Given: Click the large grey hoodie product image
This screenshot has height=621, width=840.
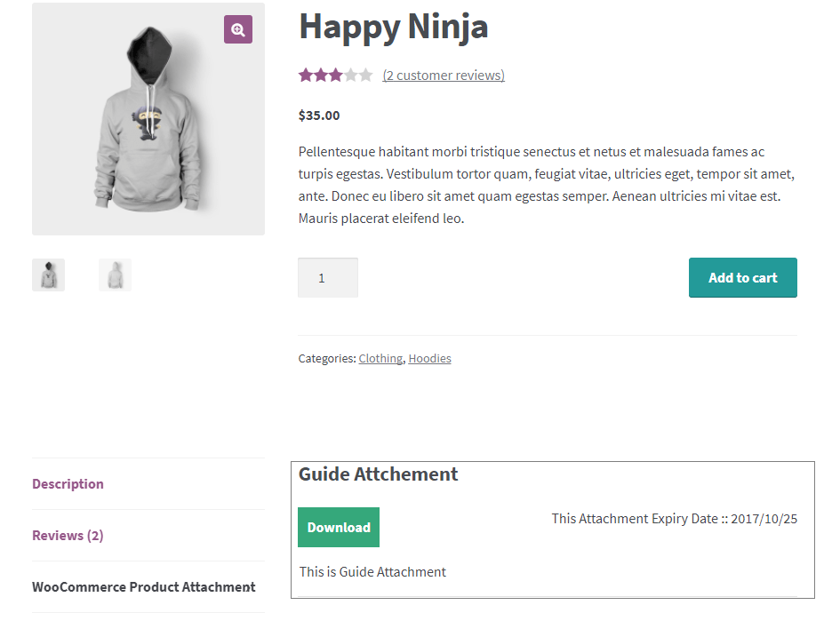Looking at the screenshot, I should pyautogui.click(x=148, y=124).
